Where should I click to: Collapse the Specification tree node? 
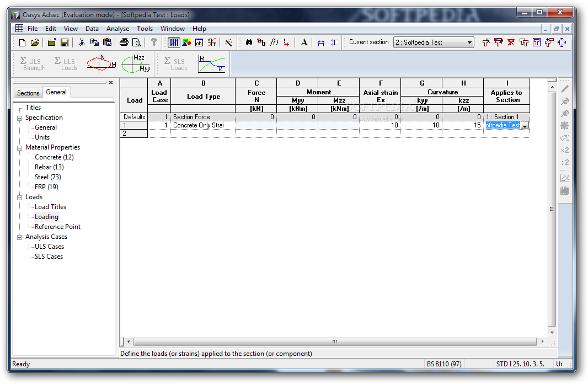(19, 118)
